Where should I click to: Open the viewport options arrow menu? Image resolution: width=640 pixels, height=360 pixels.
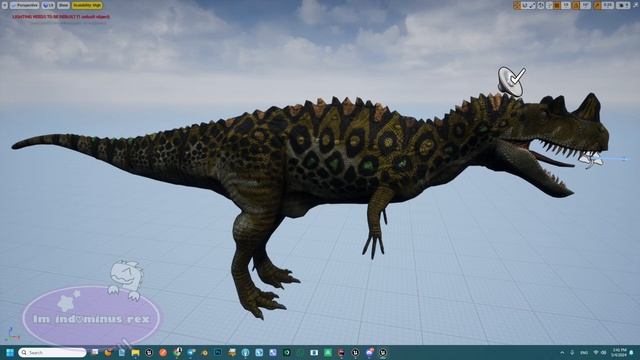(x=4, y=5)
